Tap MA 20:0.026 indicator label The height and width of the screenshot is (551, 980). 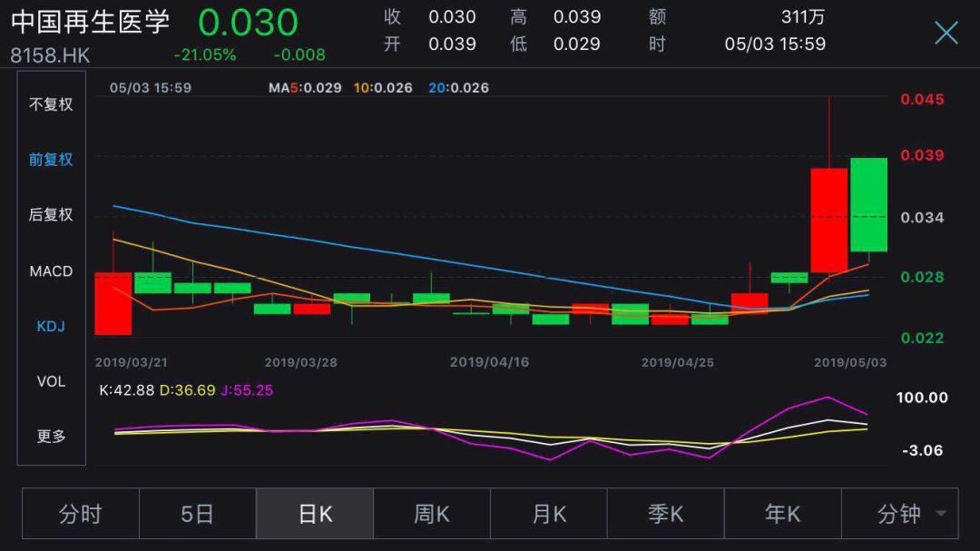[459, 88]
